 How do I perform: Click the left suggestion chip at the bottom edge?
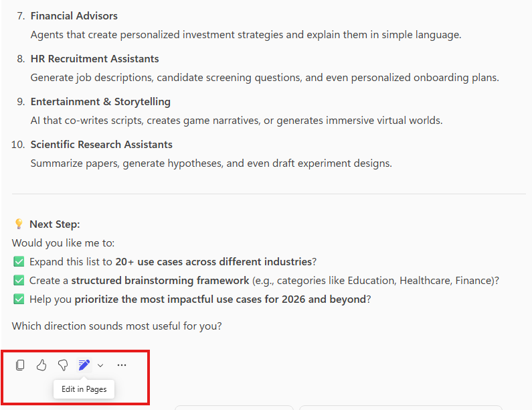tap(234, 407)
